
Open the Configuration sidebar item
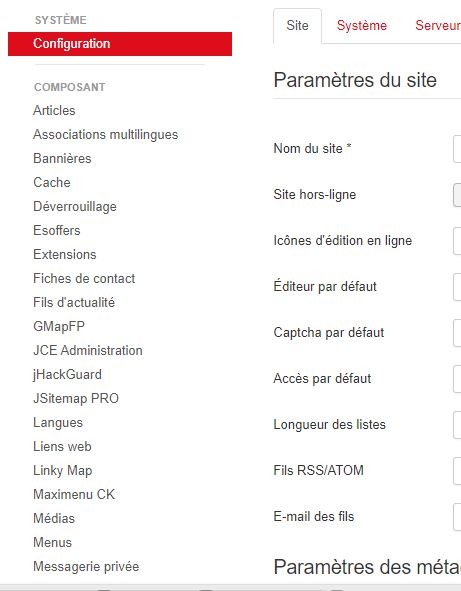click(120, 44)
